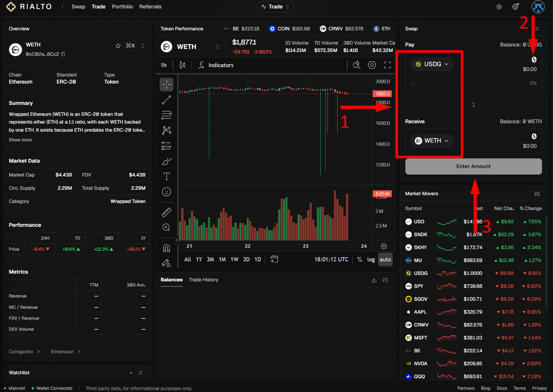This screenshot has height=392, width=553.
Task: Open the ⌘K search shortcut button
Action: click(130, 46)
